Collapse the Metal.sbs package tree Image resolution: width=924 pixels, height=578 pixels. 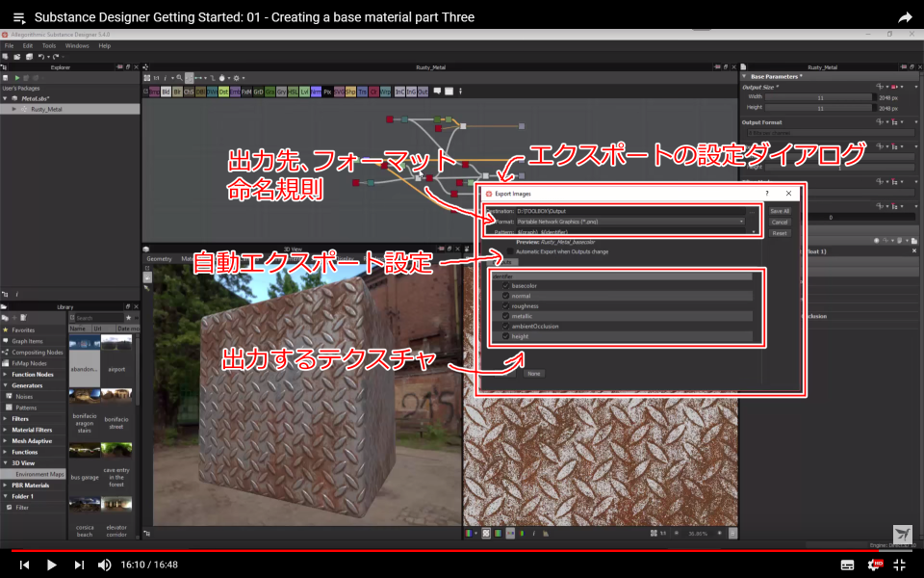(6, 98)
